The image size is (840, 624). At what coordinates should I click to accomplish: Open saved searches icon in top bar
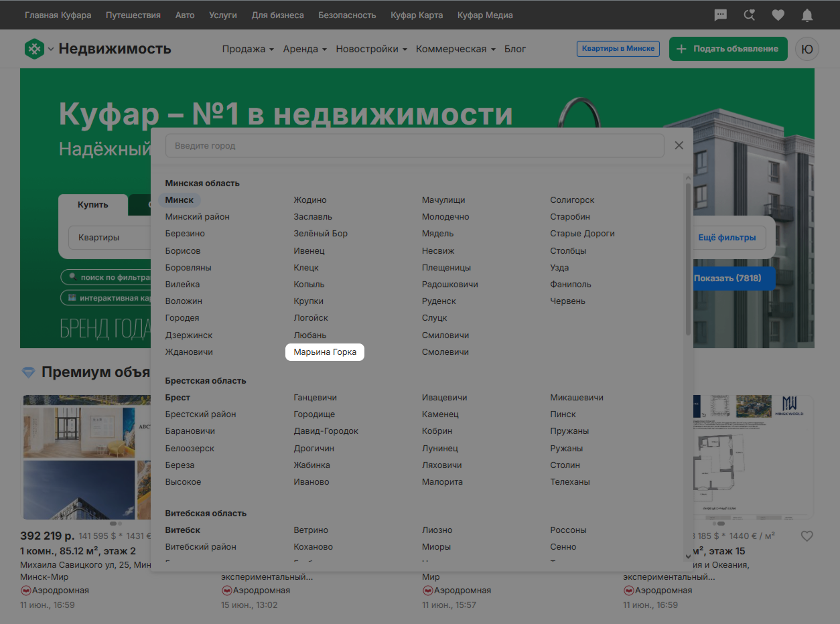pyautogui.click(x=750, y=15)
